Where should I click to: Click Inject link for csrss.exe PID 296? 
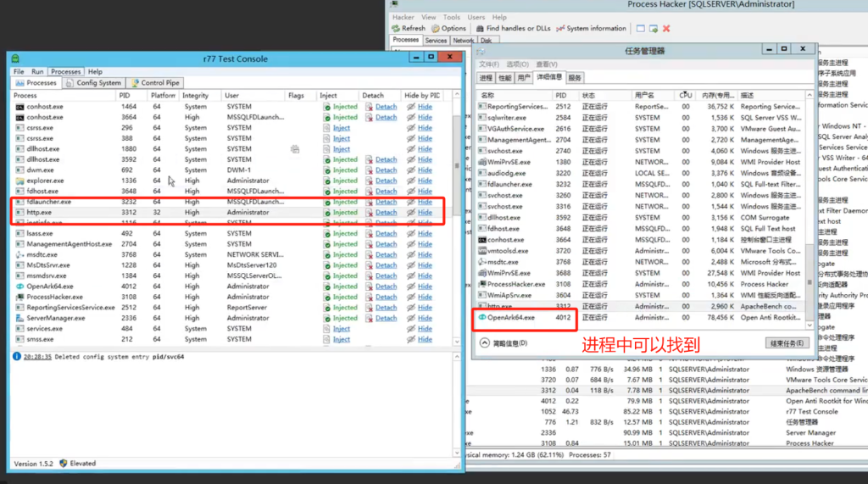click(342, 128)
